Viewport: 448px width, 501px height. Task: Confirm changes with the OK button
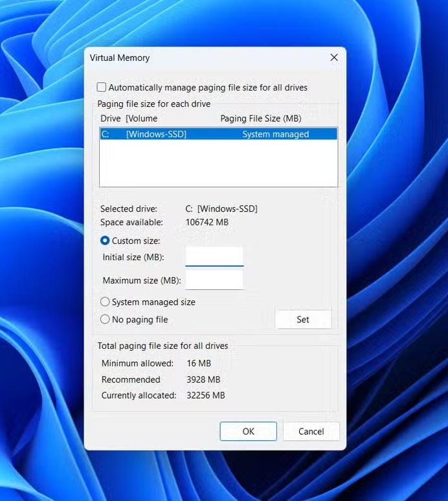point(249,431)
